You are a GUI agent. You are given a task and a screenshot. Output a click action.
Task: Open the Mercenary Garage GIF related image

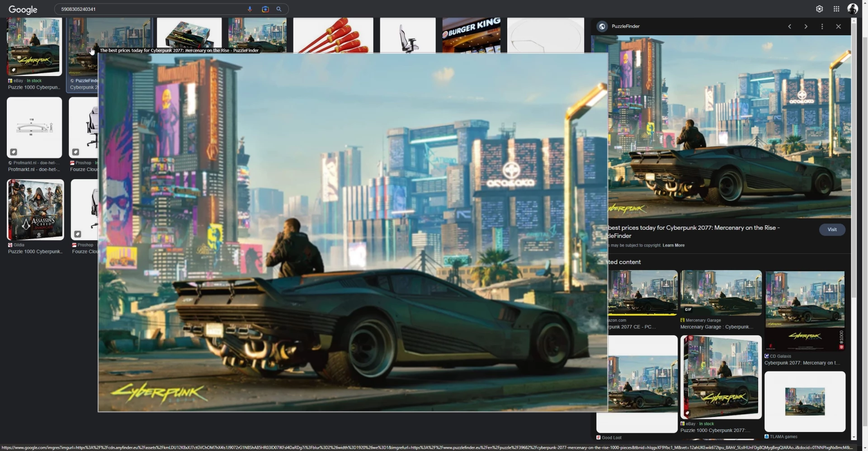721,293
